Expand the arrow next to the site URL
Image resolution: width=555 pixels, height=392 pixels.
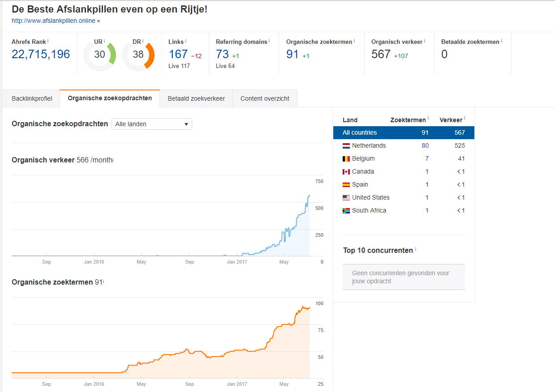(99, 21)
